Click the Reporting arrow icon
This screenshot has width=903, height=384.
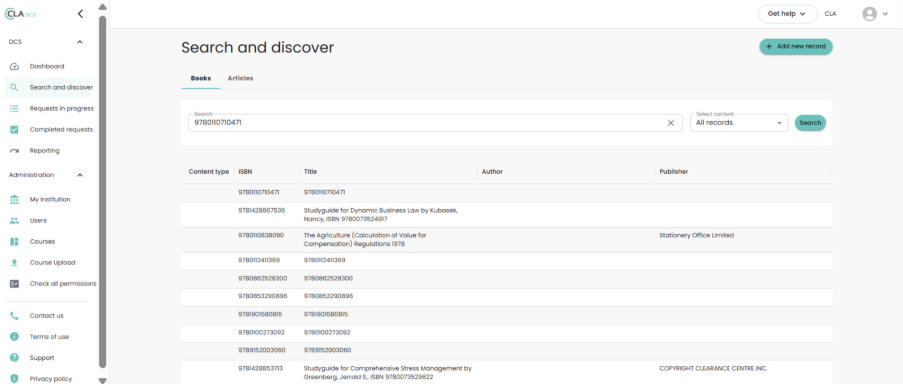point(14,151)
